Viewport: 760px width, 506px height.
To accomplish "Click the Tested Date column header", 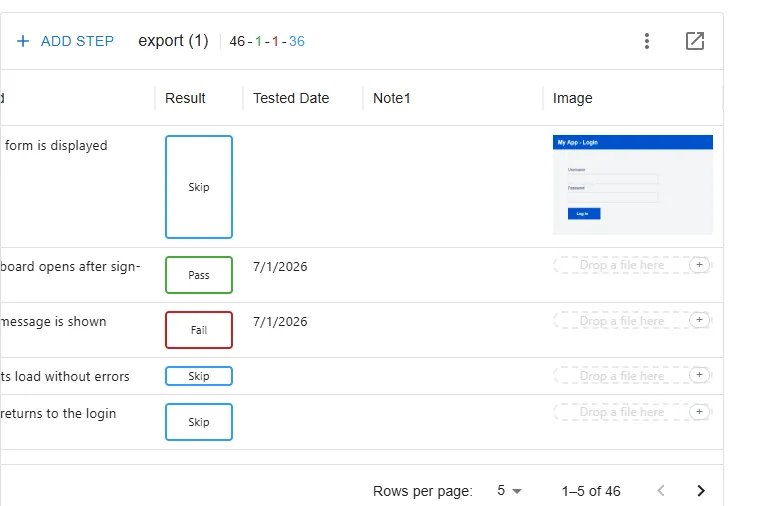I will click(291, 98).
